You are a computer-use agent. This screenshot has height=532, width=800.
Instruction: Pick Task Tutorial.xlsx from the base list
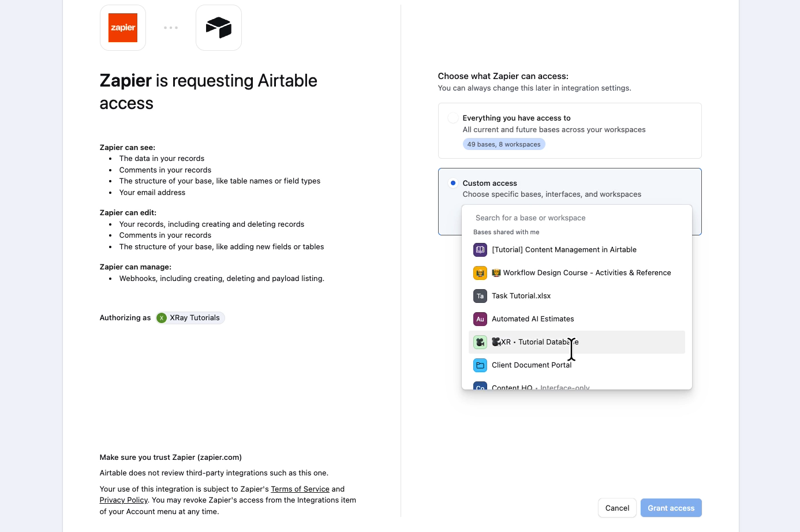(577, 296)
